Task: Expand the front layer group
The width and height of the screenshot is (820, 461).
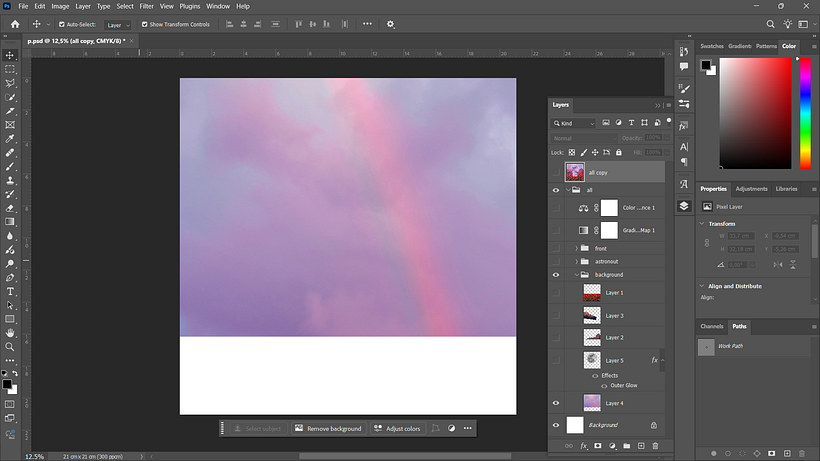Action: coord(577,248)
